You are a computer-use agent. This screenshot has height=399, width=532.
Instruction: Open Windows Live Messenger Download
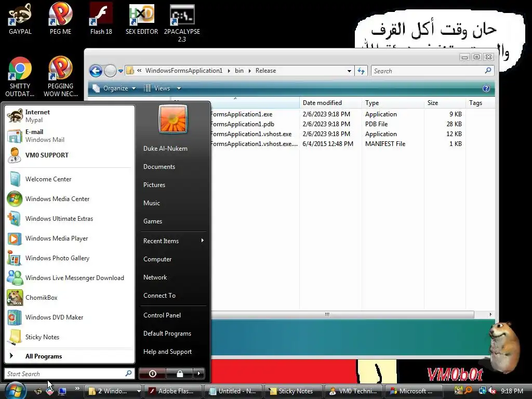tap(69, 278)
